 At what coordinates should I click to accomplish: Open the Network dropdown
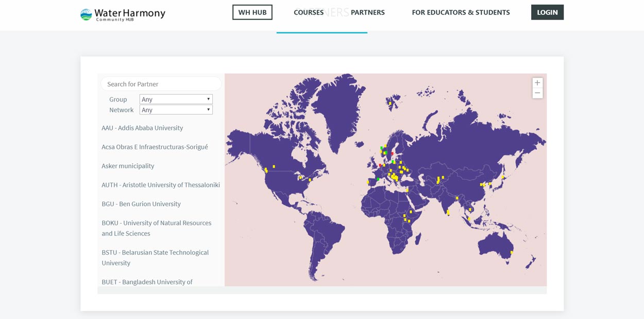[176, 110]
